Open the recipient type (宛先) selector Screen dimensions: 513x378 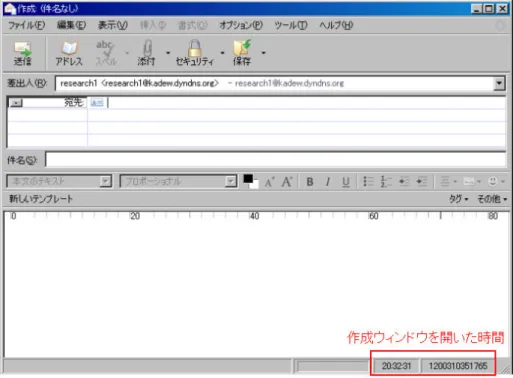coord(16,103)
